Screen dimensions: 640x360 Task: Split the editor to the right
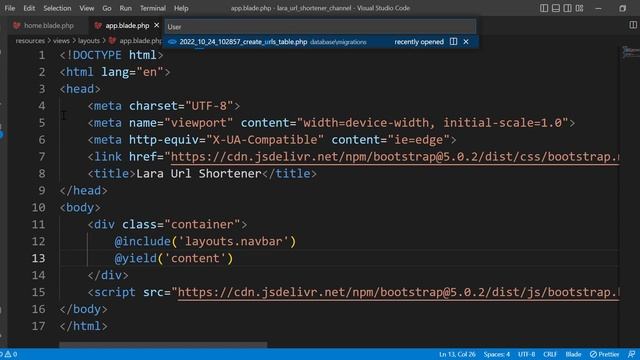coord(633,25)
